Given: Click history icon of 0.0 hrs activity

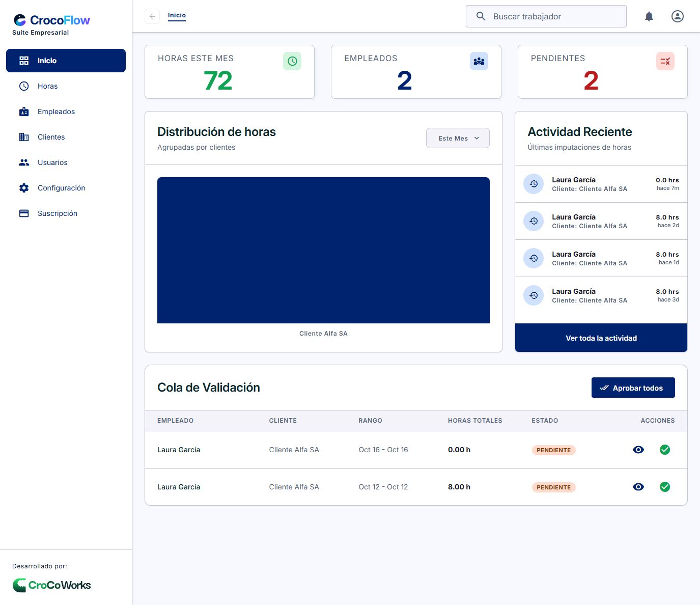Looking at the screenshot, I should point(534,184).
